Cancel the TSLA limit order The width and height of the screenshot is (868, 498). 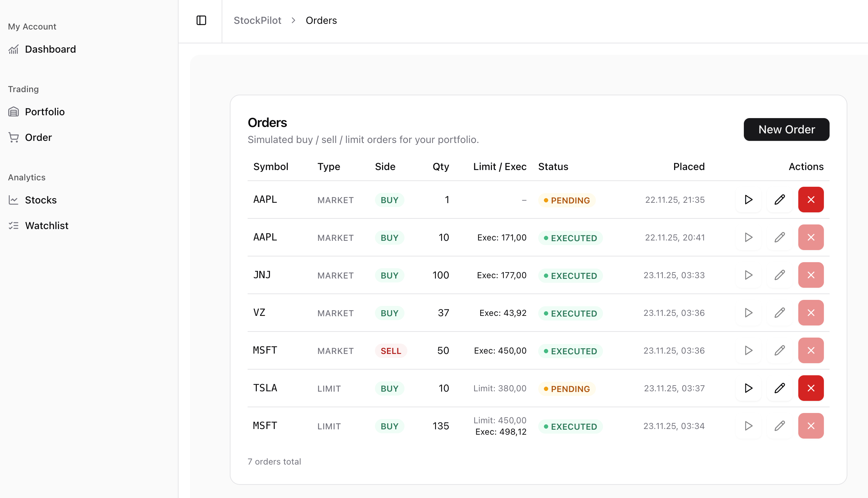tap(811, 388)
